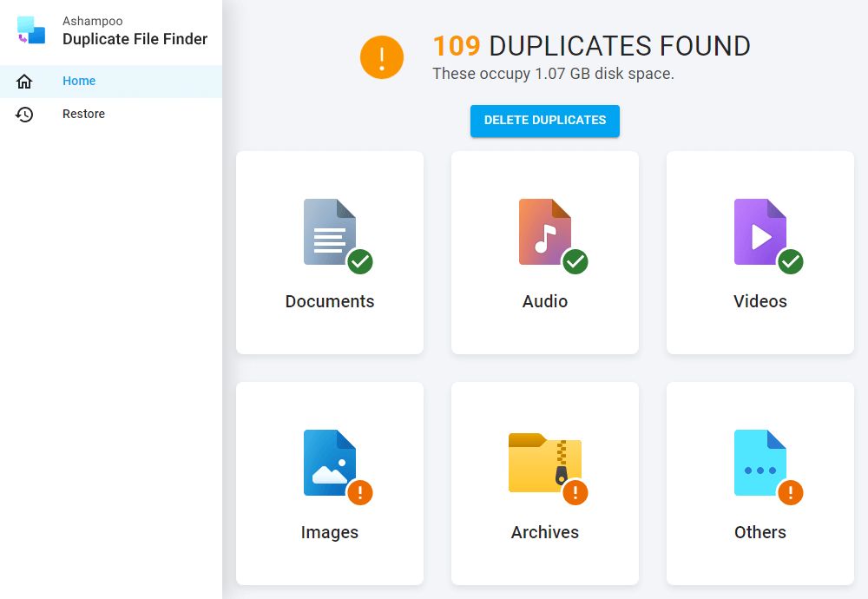Click the orange warning badge on Others

(791, 492)
